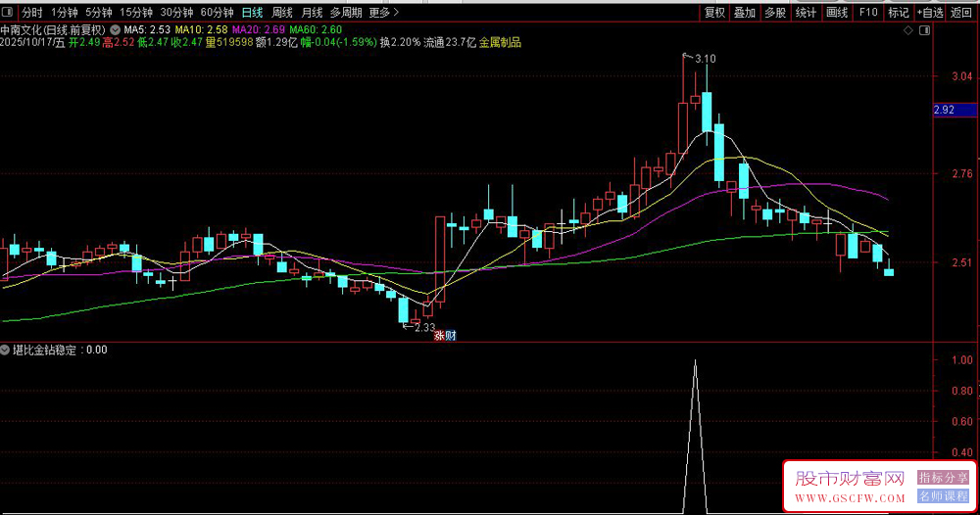Click the 指标分享 banner label

click(x=943, y=478)
